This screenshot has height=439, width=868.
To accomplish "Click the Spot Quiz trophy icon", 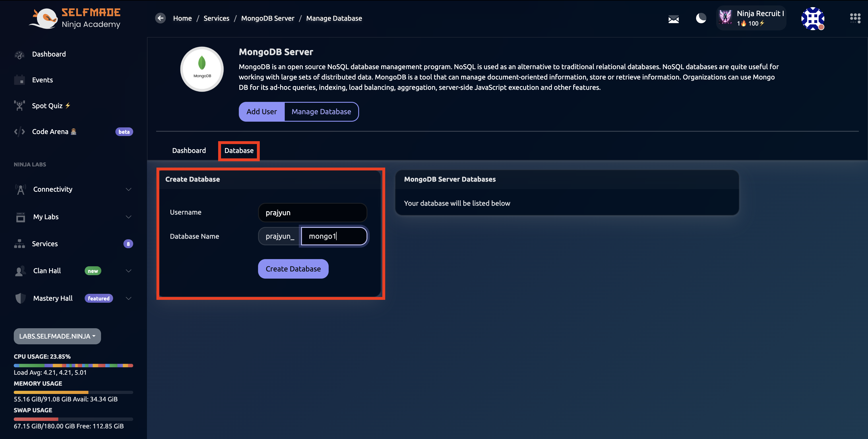I will pyautogui.click(x=20, y=106).
